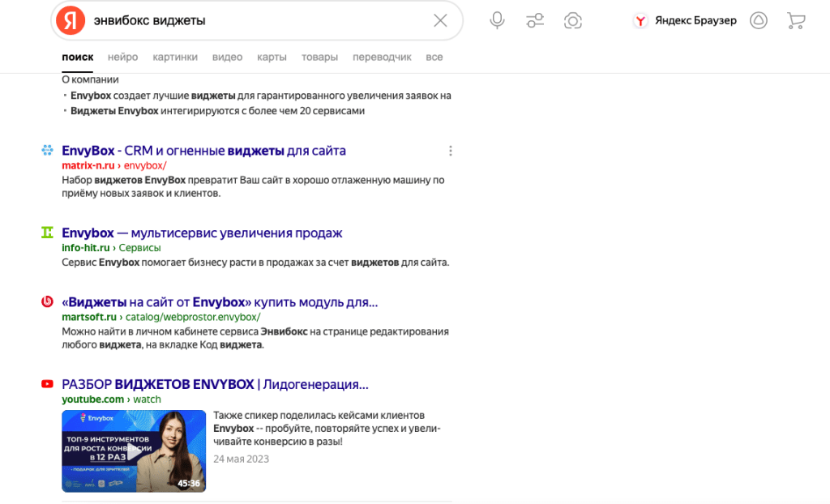The image size is (830, 504).
Task: Click the martsoft.ru red favicon
Action: coord(47,301)
